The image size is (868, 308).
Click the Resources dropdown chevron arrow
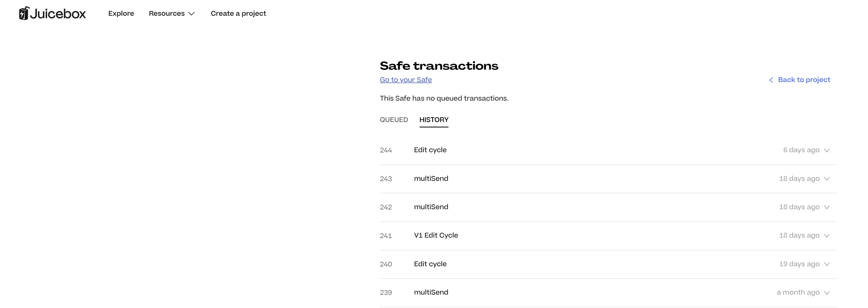[191, 14]
